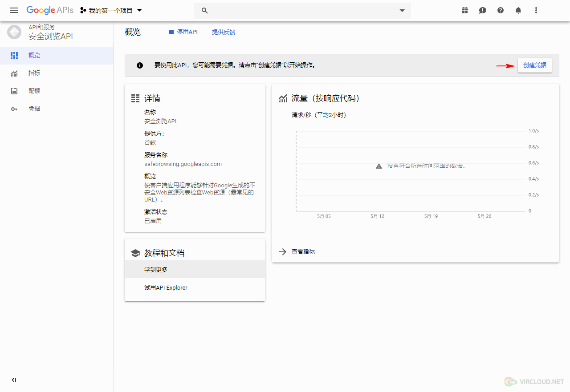Collapse the sidebar with the bottom chevron

(x=14, y=380)
